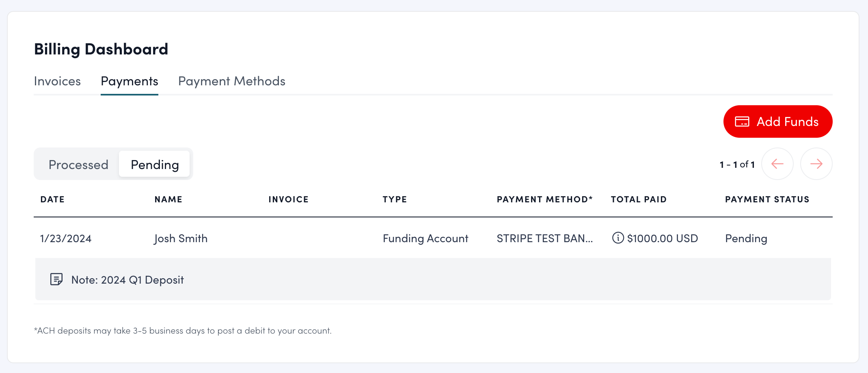Click the note icon next to 2024 Q1 Deposit
868x373 pixels.
56,280
